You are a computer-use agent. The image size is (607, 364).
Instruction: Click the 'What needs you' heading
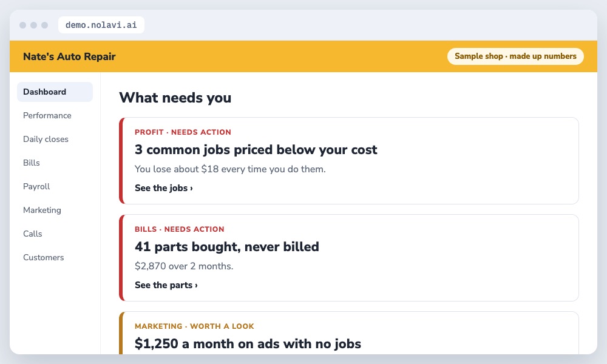[x=175, y=98]
